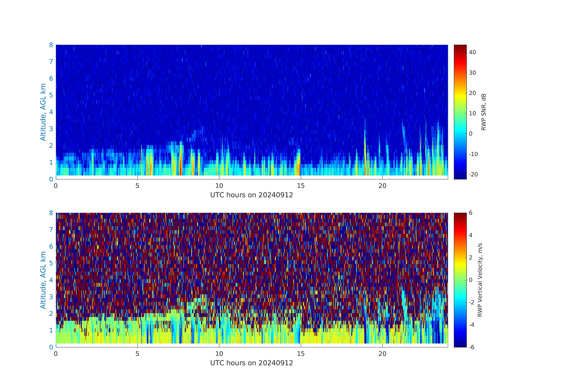Viewport: 571px width, 392px height.
Task: Click the x-axis tick 20 of top plot
Action: pos(382,186)
